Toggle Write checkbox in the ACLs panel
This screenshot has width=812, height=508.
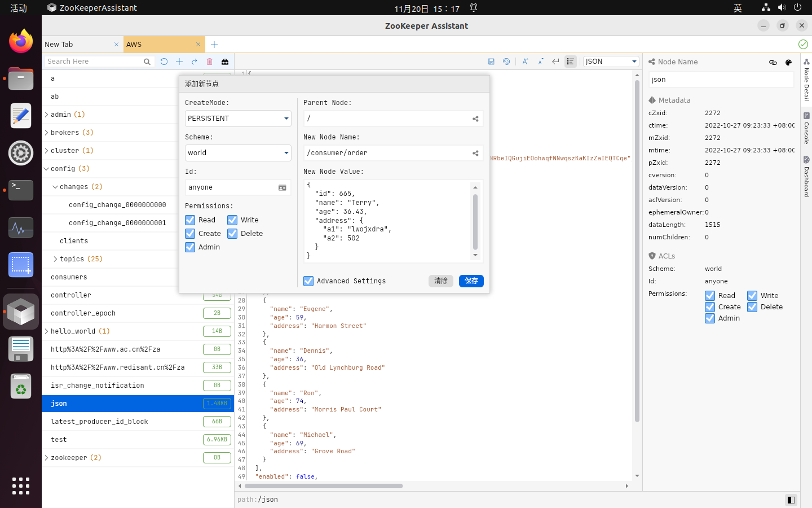coord(752,296)
